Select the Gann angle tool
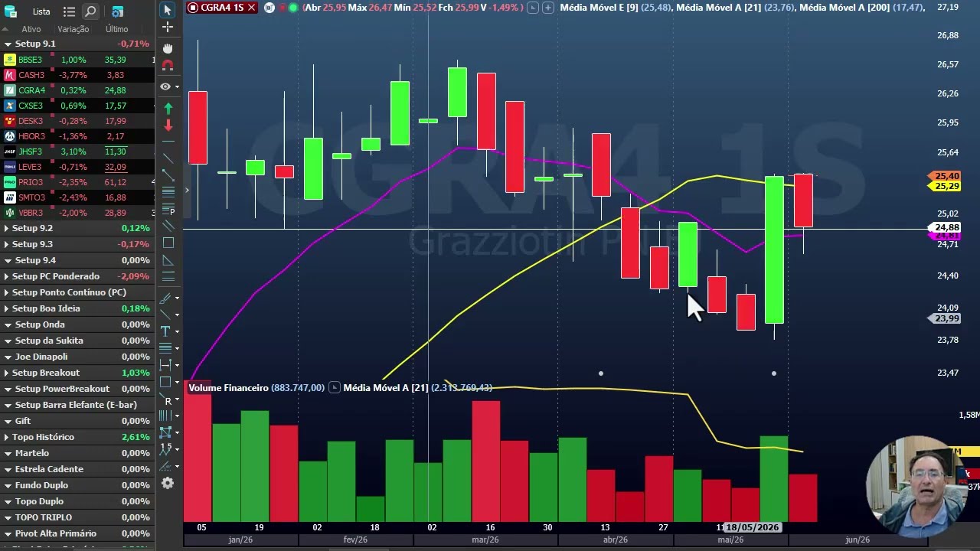This screenshot has width=980, height=551. pyautogui.click(x=165, y=466)
